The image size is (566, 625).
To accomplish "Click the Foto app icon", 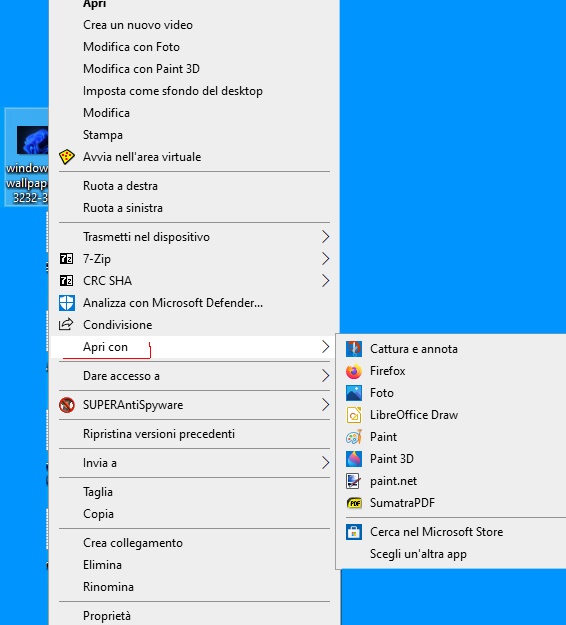I will [354, 393].
